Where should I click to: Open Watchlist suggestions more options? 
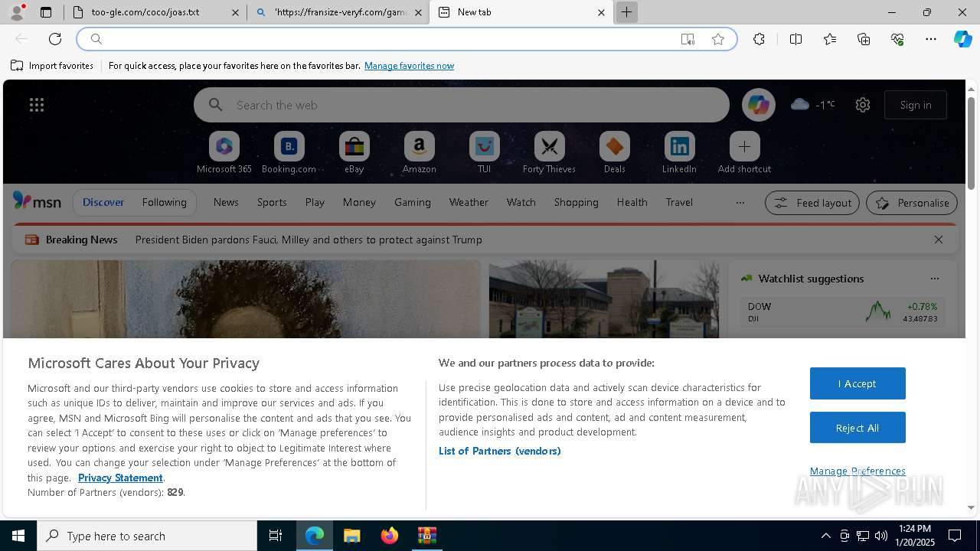coord(934,279)
